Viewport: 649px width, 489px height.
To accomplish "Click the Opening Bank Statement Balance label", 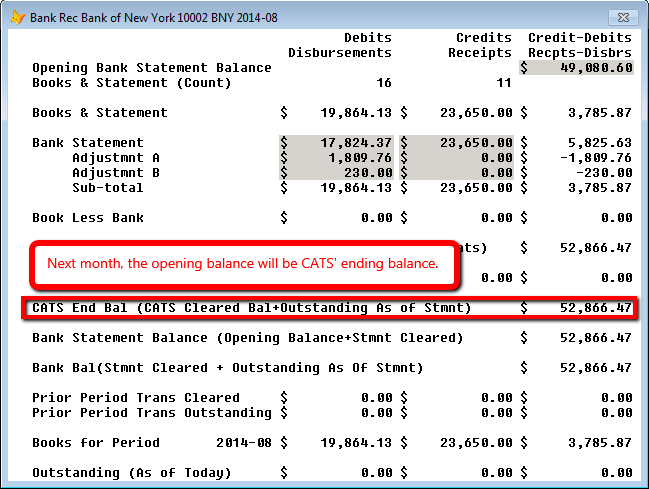I will coord(152,67).
